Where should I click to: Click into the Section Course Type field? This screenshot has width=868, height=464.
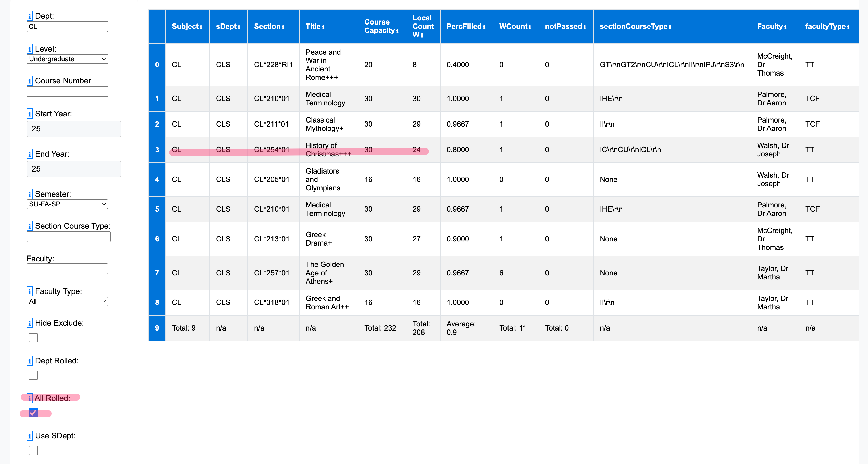[x=68, y=237]
